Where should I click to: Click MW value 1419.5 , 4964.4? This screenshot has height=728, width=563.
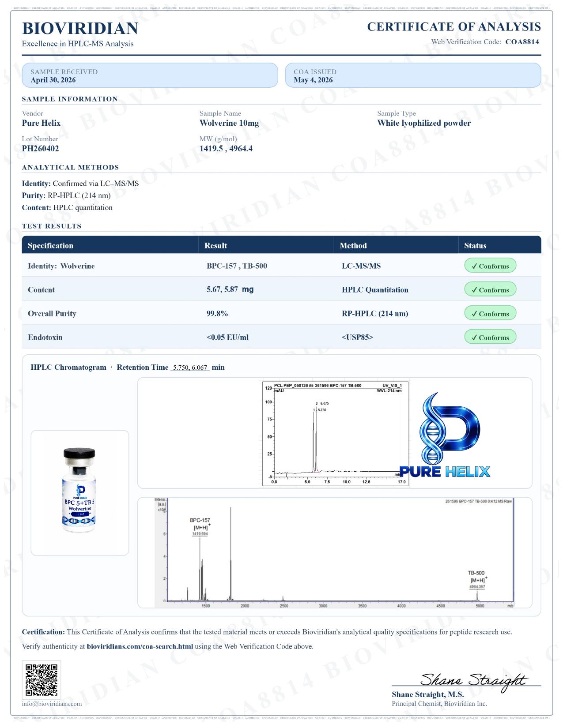[226, 149]
